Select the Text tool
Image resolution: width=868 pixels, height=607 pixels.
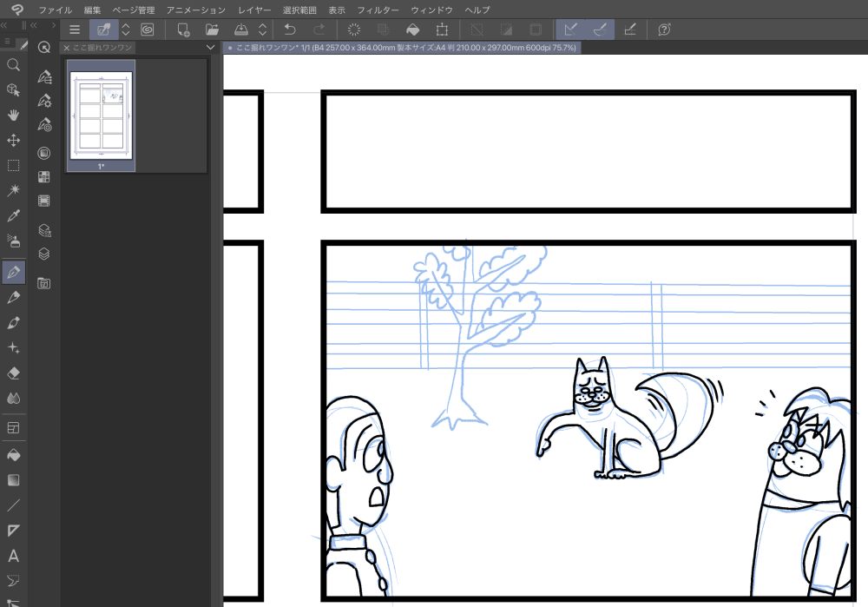13,556
